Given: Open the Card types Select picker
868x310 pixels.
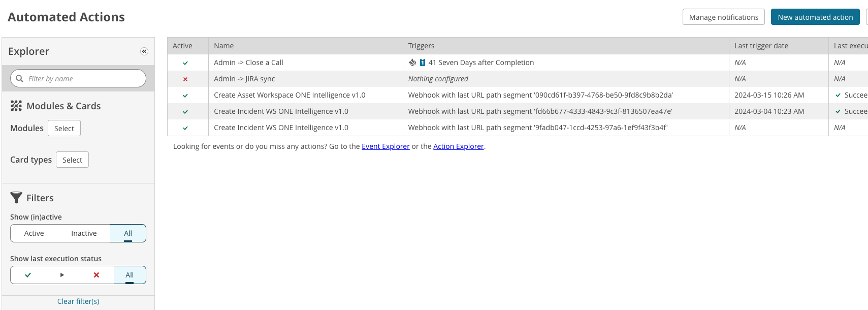Looking at the screenshot, I should pyautogui.click(x=72, y=160).
